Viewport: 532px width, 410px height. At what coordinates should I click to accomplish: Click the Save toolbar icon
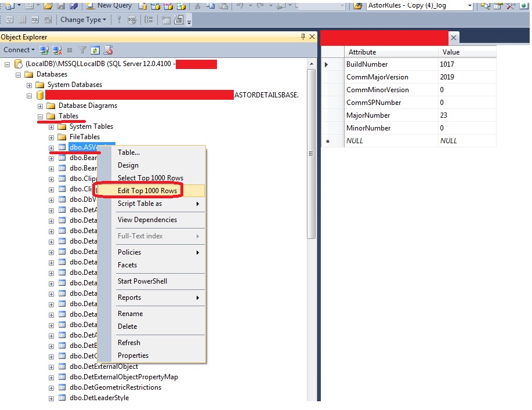pos(62,7)
